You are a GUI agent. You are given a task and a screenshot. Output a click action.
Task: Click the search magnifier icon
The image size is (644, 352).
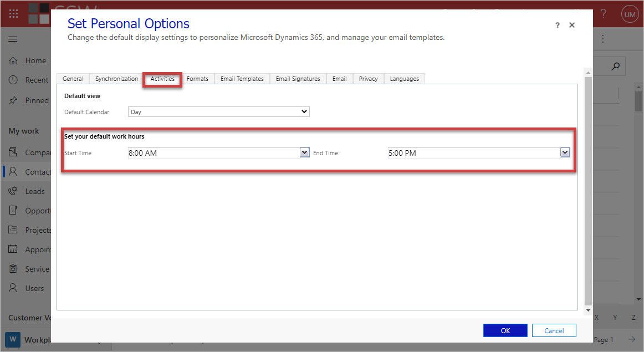point(615,67)
